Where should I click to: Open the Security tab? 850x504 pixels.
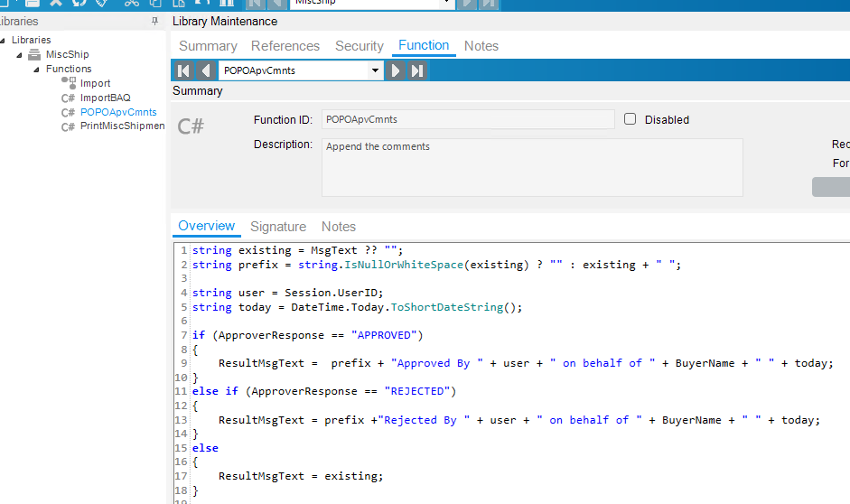(x=360, y=46)
